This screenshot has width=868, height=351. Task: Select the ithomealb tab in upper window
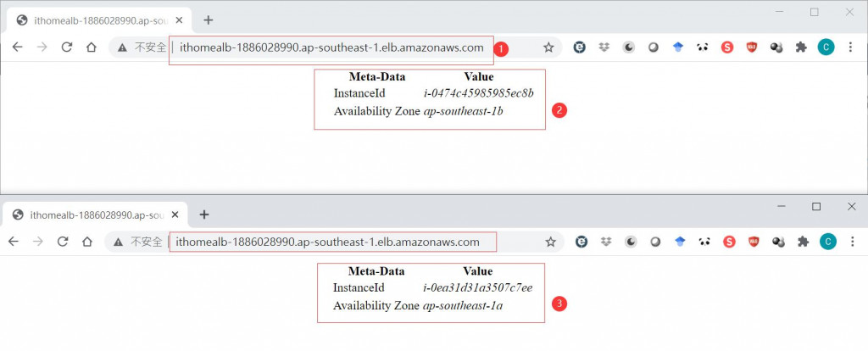[x=98, y=21]
